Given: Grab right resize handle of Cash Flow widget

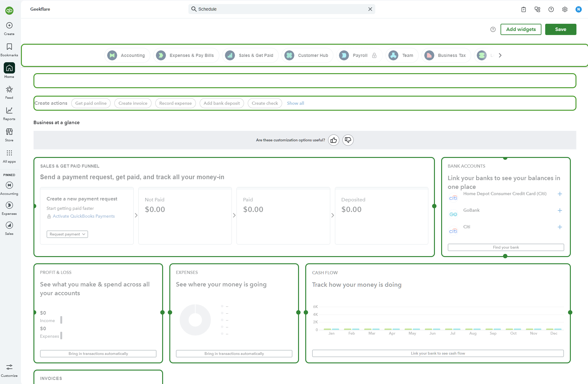Looking at the screenshot, I should click(x=570, y=312).
